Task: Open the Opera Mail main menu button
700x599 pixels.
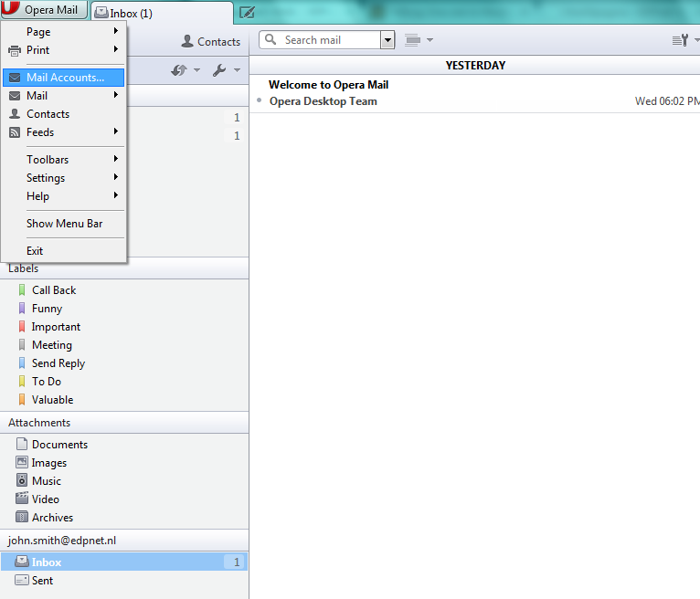Action: (x=44, y=9)
